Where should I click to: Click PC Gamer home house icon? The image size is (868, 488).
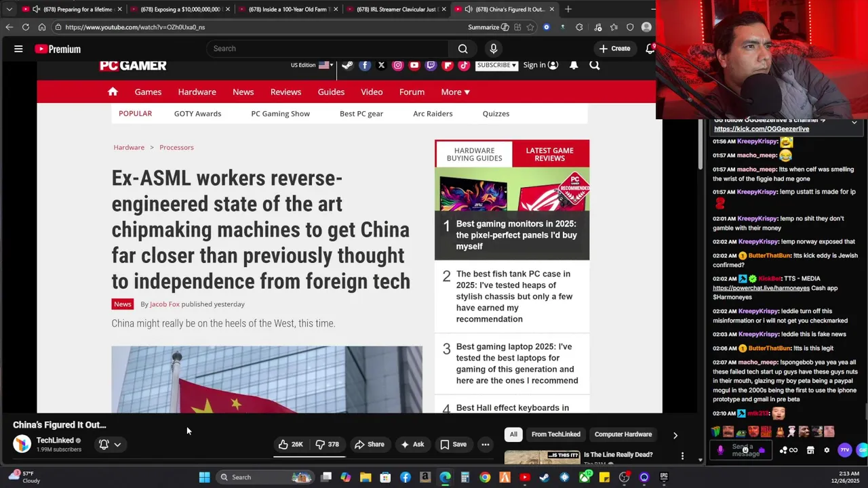point(113,91)
